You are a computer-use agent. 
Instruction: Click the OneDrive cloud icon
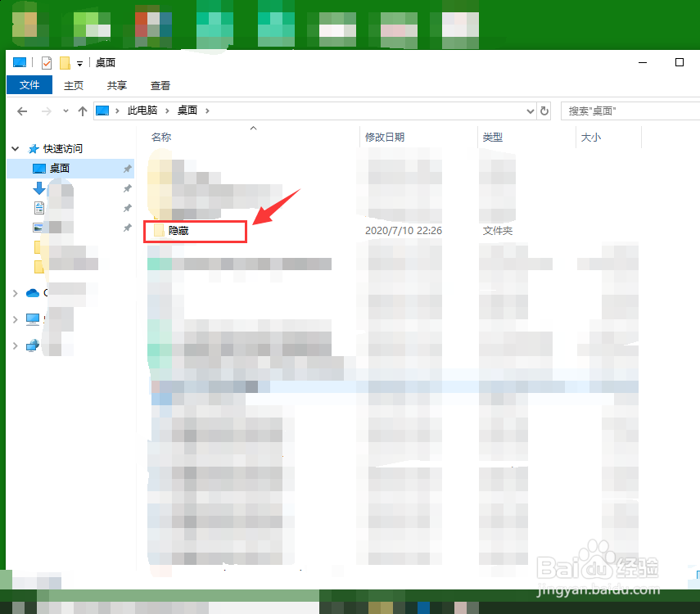coord(33,293)
